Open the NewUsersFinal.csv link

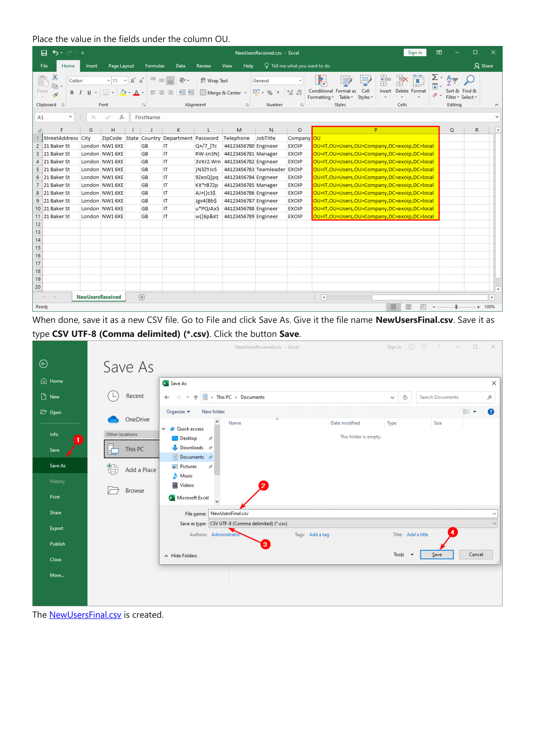85,614
